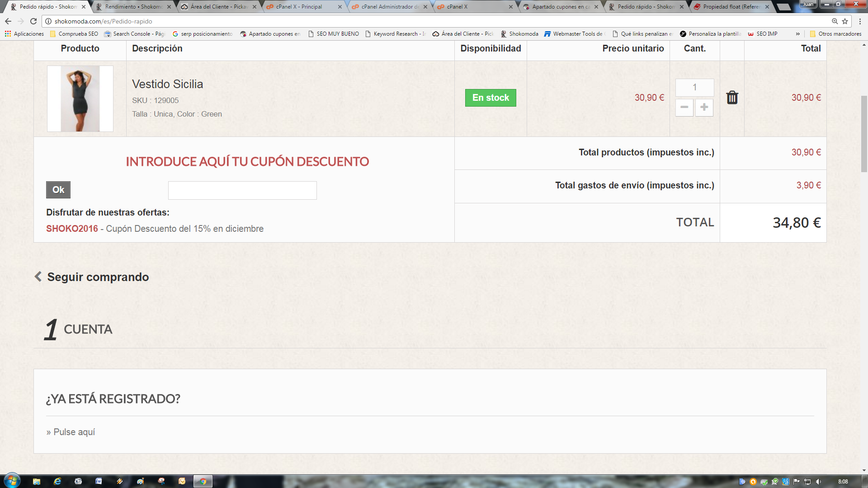The width and height of the screenshot is (868, 488).
Task: Decrease quantity with minus button
Action: pyautogui.click(x=684, y=108)
